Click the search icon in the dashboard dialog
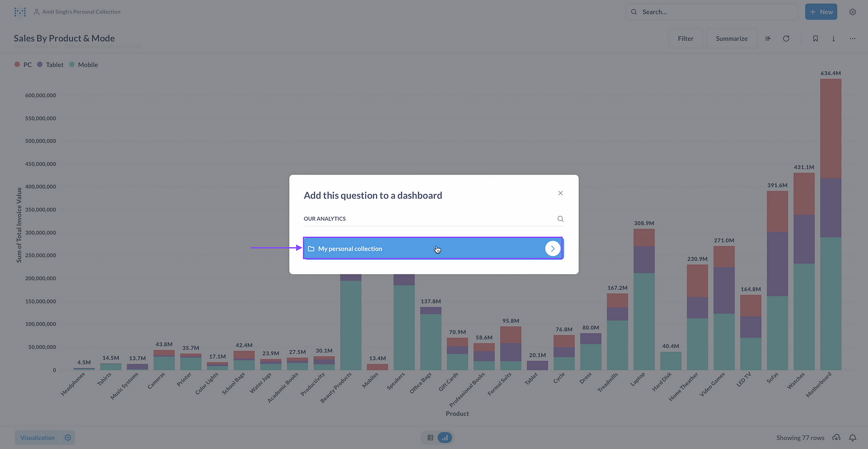Screen dimensions: 868x449 pos(560,219)
